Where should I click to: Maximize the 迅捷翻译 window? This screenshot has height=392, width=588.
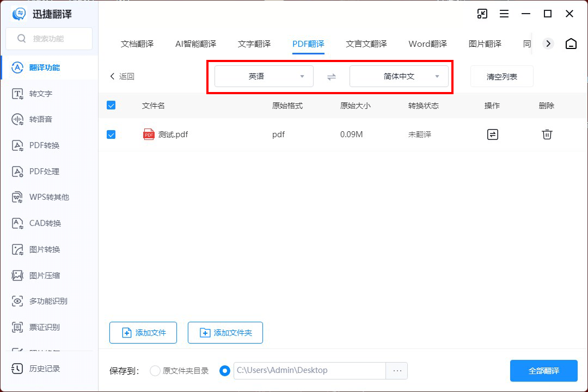tap(548, 14)
